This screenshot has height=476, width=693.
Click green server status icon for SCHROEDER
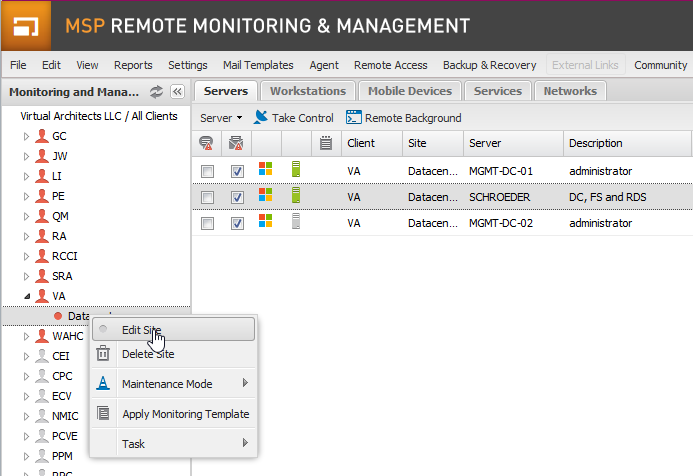pos(296,195)
